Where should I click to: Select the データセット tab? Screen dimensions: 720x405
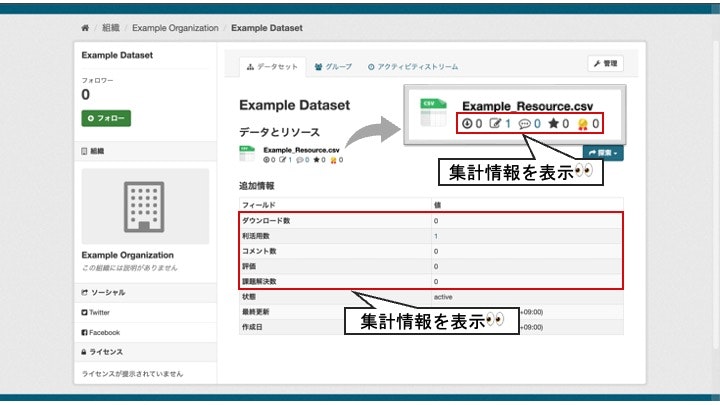click(x=272, y=67)
